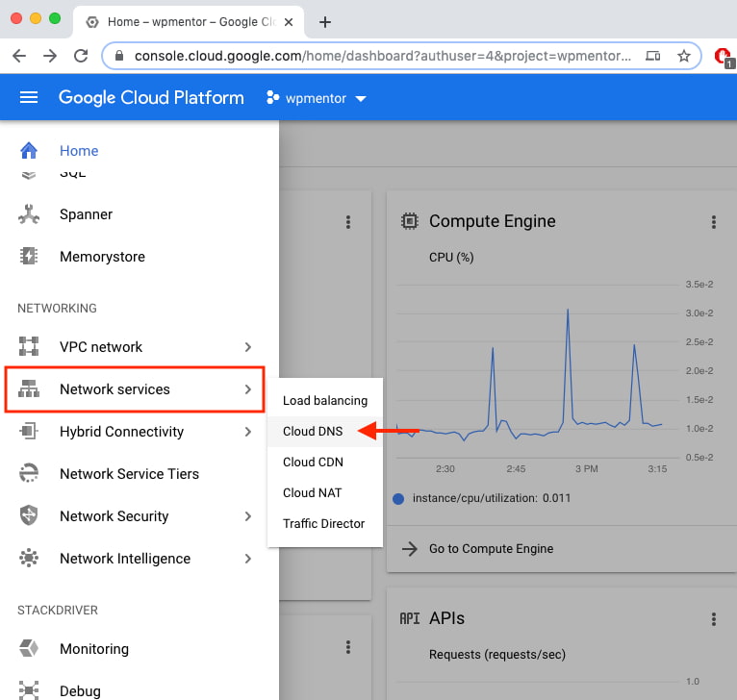
Task: Click the Memorystore chip icon
Action: [x=29, y=256]
